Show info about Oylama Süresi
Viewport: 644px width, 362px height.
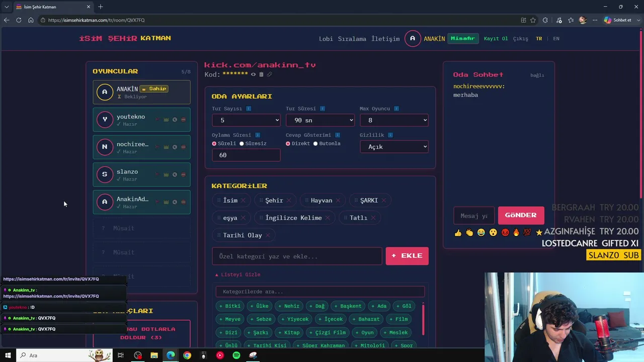[x=258, y=135]
